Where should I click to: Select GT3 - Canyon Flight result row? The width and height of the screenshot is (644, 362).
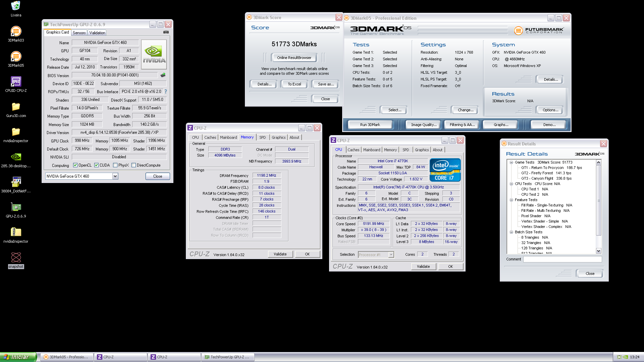pos(546,178)
